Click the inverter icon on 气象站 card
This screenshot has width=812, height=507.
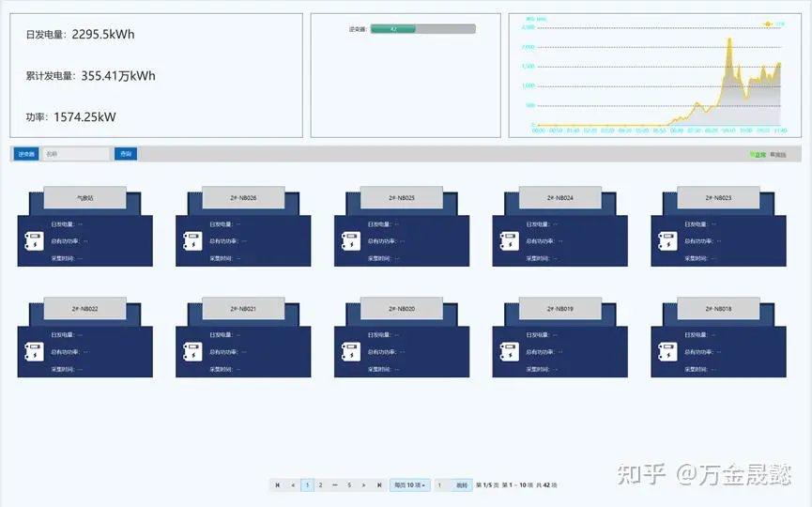[33, 241]
